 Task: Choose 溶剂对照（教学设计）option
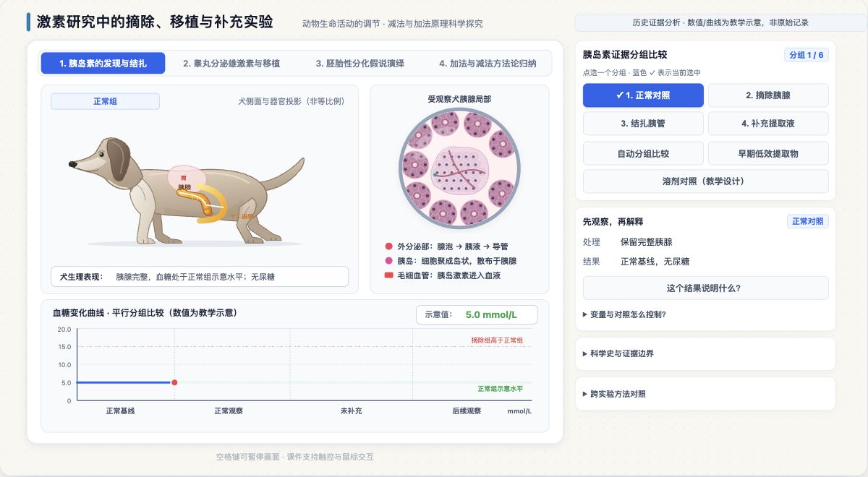coord(706,181)
